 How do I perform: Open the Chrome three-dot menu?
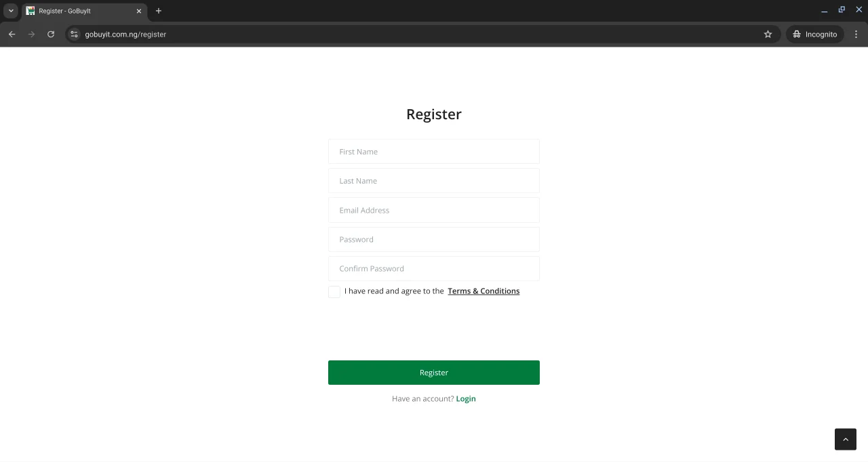point(856,34)
